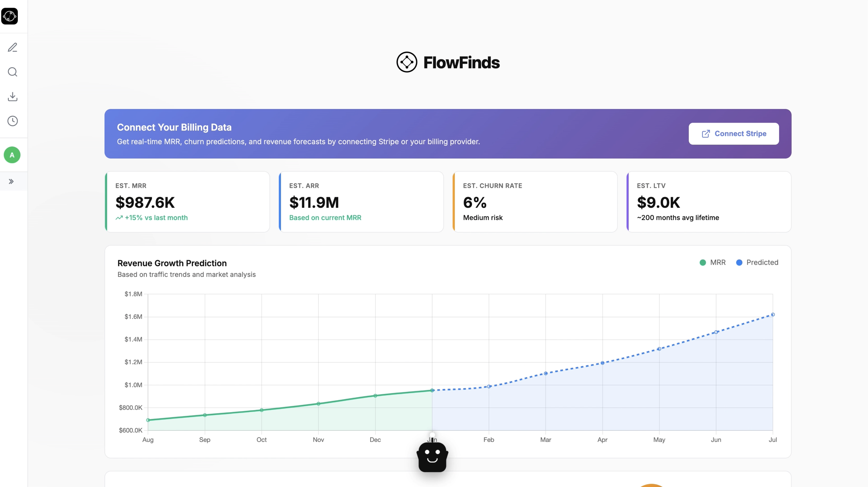868x487 pixels.
Task: Open Search from the sidebar
Action: [12, 72]
